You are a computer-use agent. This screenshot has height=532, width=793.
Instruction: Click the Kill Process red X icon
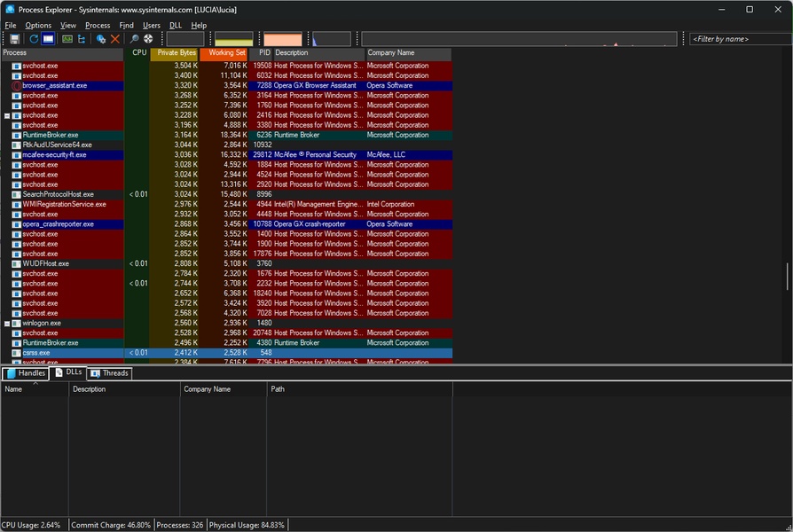pyautogui.click(x=114, y=39)
